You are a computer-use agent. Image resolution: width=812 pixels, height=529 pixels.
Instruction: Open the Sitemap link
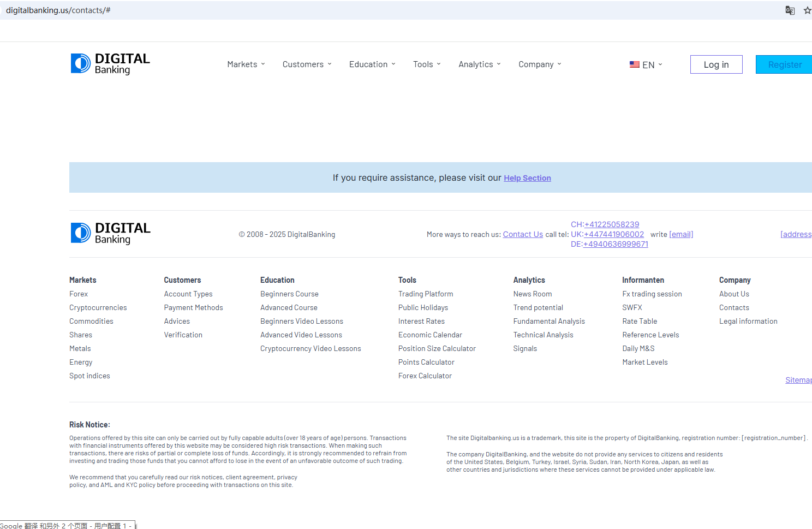(x=798, y=380)
